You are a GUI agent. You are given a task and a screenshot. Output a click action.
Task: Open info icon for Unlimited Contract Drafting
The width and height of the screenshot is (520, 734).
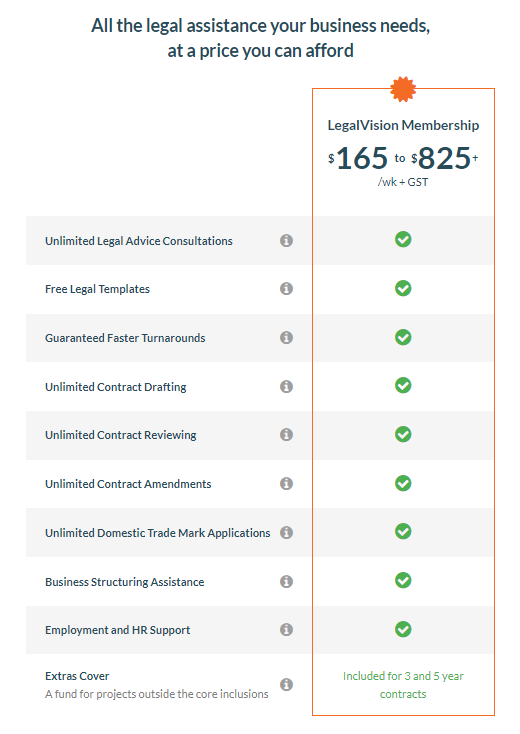point(286,387)
